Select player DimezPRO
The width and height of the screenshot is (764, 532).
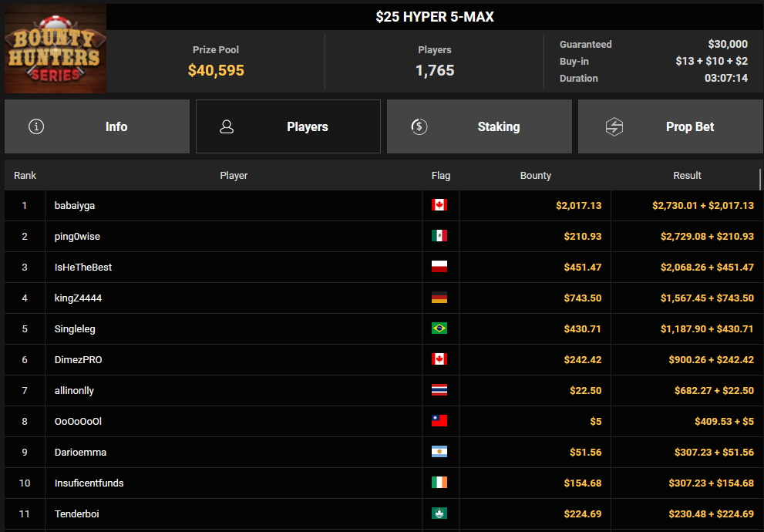coord(78,359)
